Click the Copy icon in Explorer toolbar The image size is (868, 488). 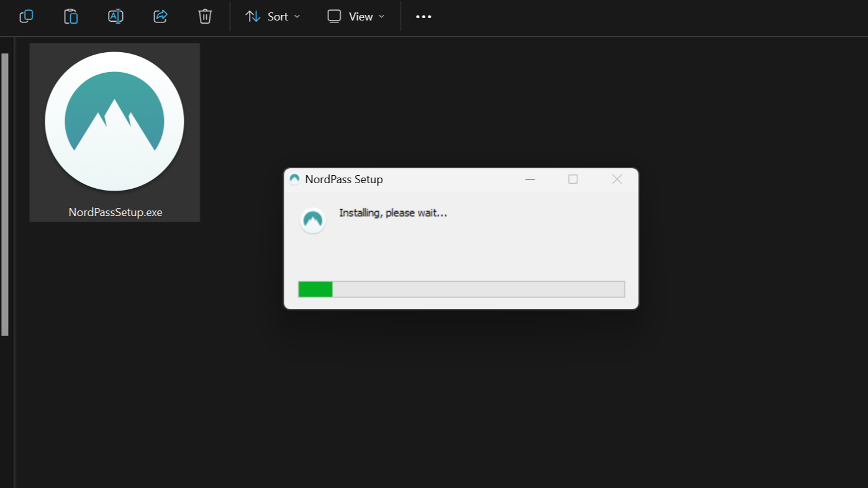pyautogui.click(x=26, y=17)
